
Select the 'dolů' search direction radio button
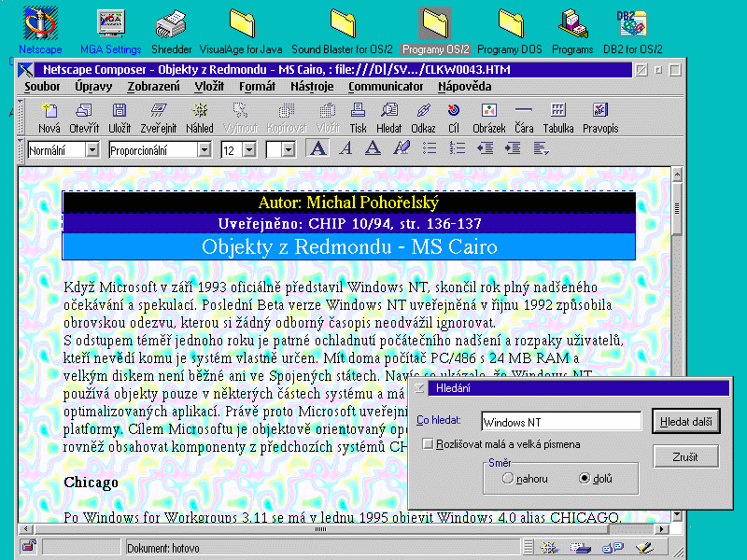(585, 478)
